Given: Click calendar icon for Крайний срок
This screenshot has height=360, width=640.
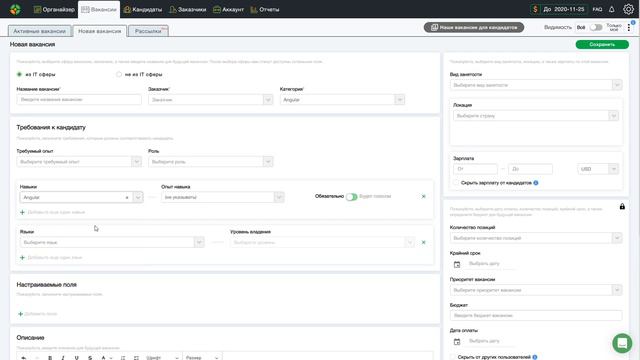Looking at the screenshot, I should click(x=457, y=264).
